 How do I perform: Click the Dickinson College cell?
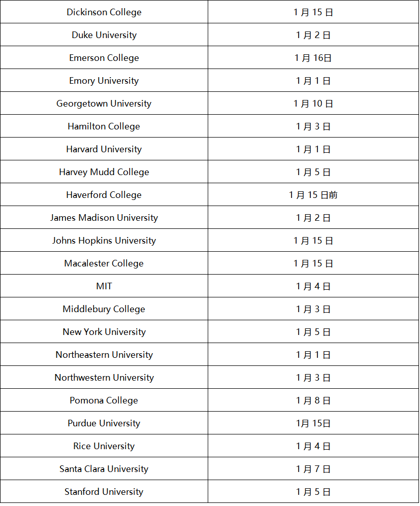point(104,12)
